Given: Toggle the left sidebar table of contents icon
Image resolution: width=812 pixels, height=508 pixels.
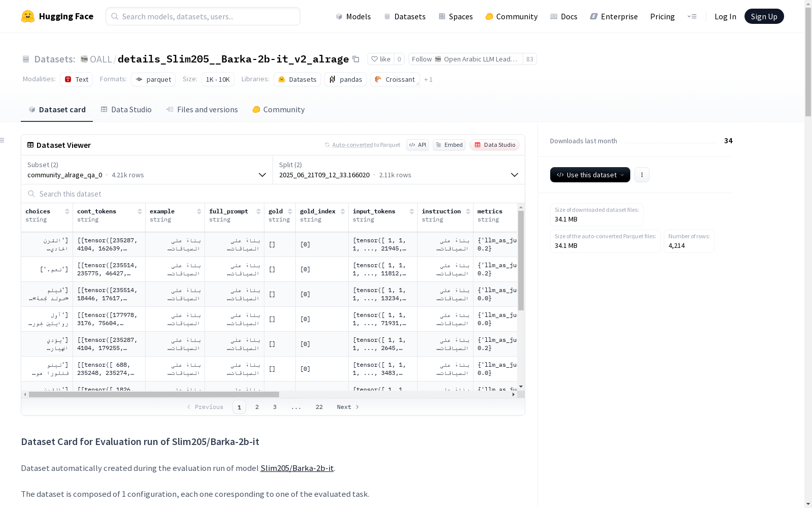Looking at the screenshot, I should click(x=3, y=140).
